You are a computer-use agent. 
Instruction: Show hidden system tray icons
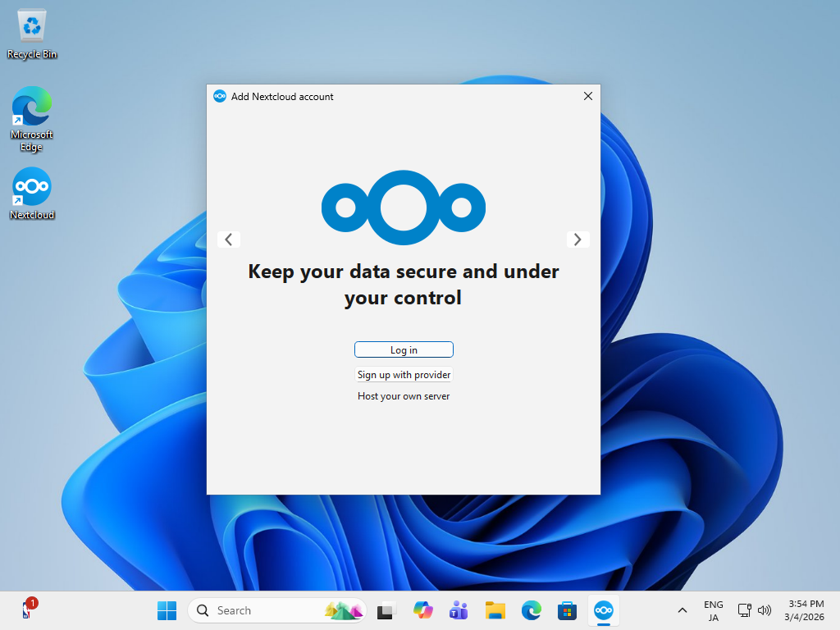[x=682, y=610]
